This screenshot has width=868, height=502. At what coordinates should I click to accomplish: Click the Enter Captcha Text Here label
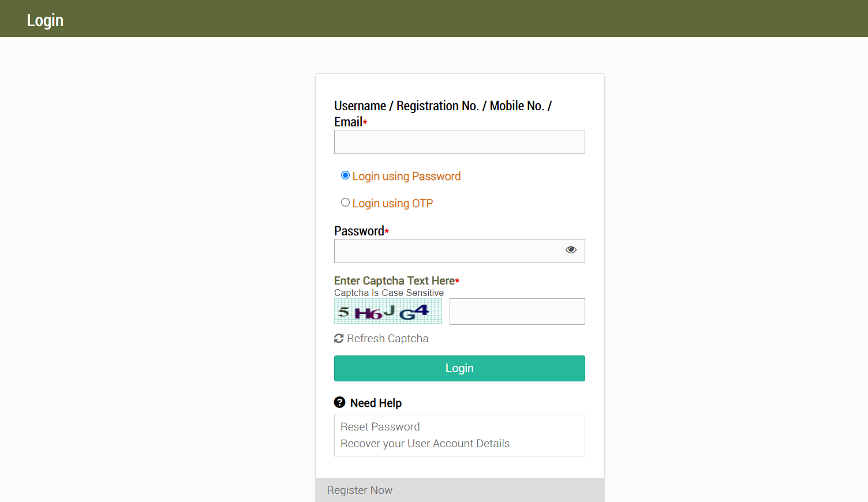[x=394, y=281]
